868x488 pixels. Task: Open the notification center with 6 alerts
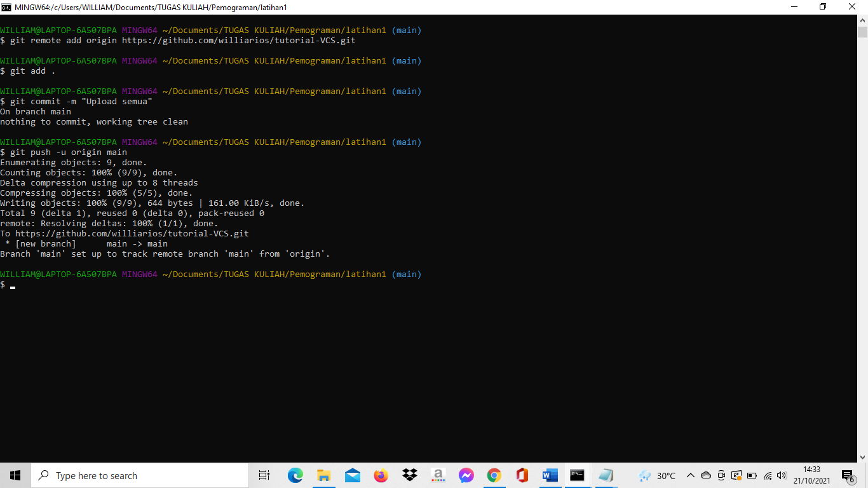849,475
